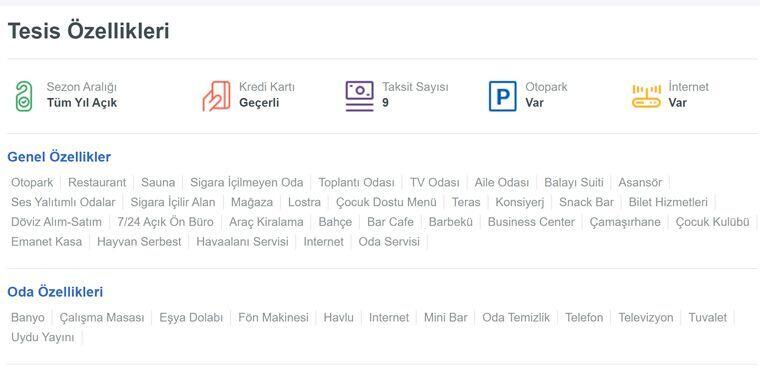
Task: Click the 'Tuvalet' room feature
Action: (708, 318)
